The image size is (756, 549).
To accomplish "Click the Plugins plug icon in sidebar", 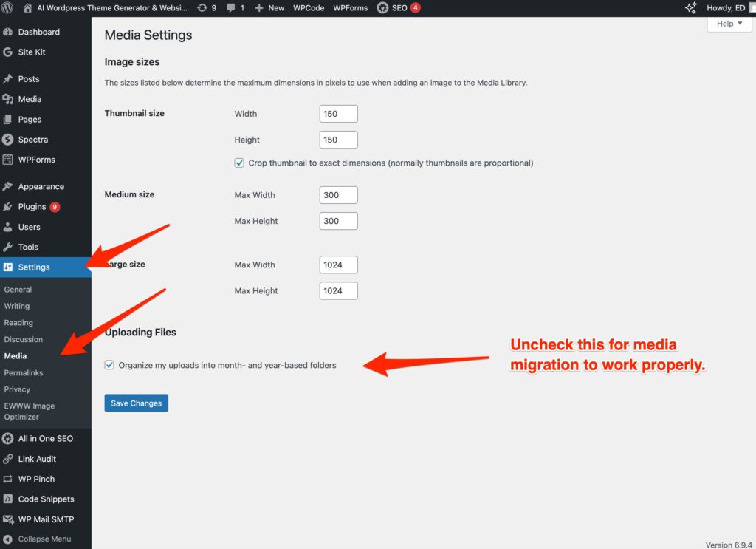I will pos(8,208).
